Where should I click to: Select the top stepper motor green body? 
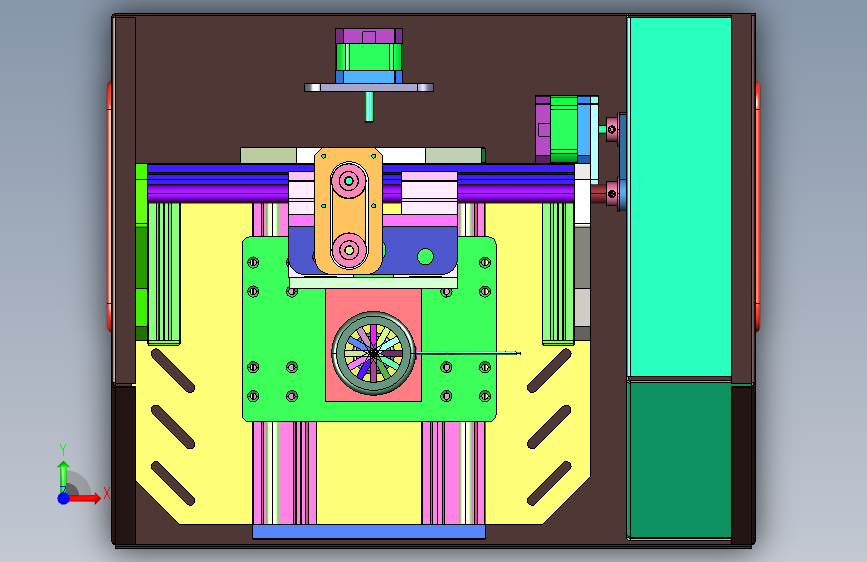pyautogui.click(x=369, y=57)
